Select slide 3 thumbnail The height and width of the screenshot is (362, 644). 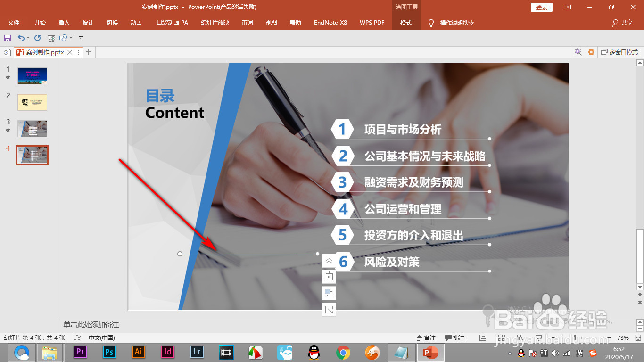32,129
